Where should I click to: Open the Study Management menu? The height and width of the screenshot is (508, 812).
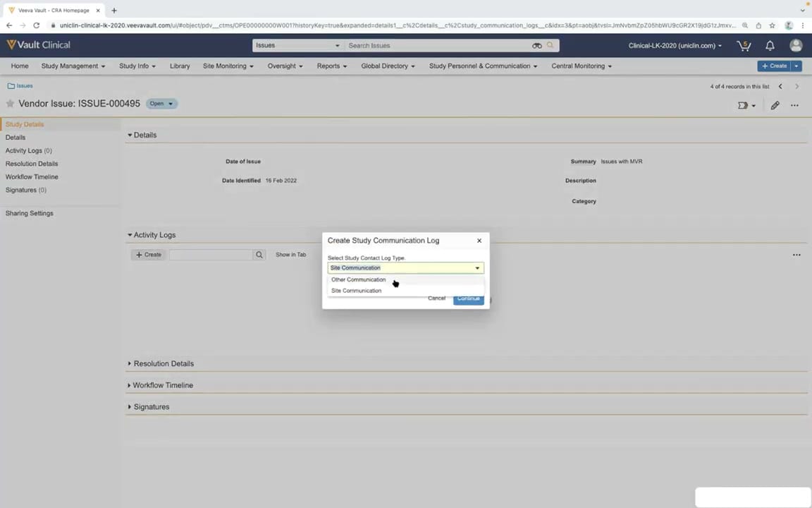point(73,66)
